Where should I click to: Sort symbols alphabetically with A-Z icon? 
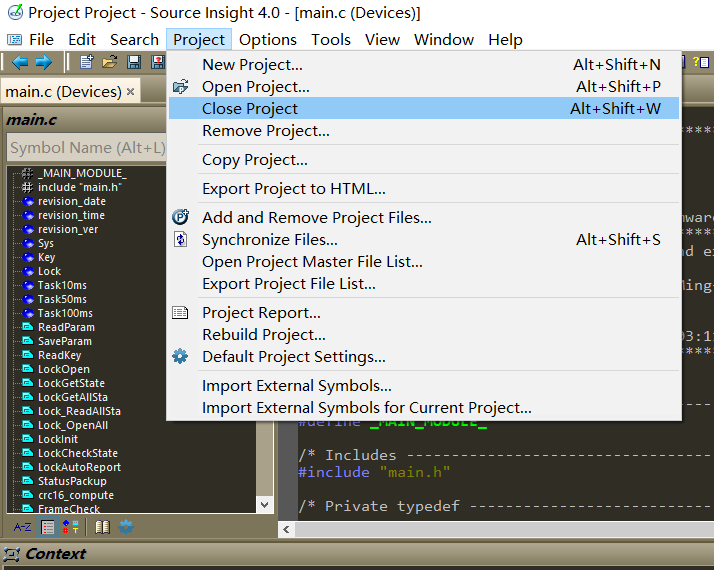tap(22, 527)
